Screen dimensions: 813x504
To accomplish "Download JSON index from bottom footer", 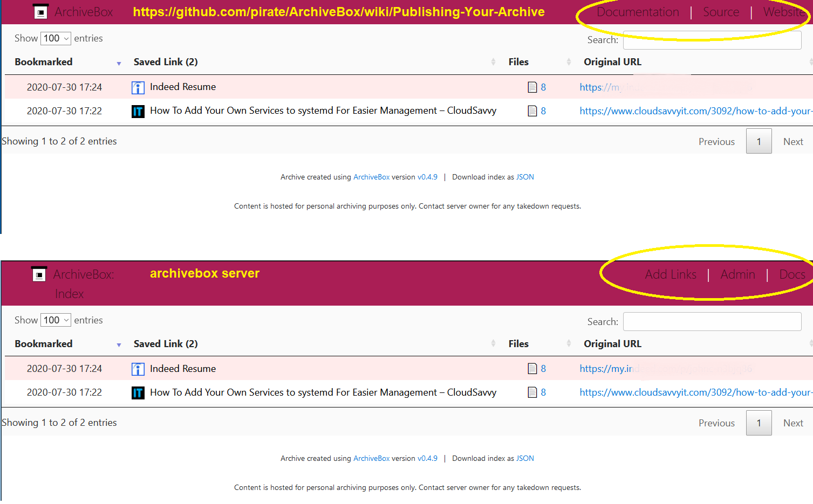I will coord(525,458).
